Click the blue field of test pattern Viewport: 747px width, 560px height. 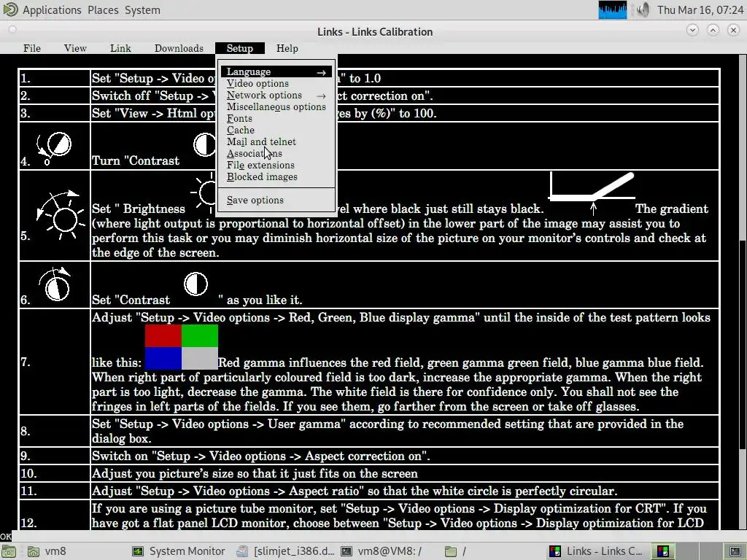(x=163, y=359)
